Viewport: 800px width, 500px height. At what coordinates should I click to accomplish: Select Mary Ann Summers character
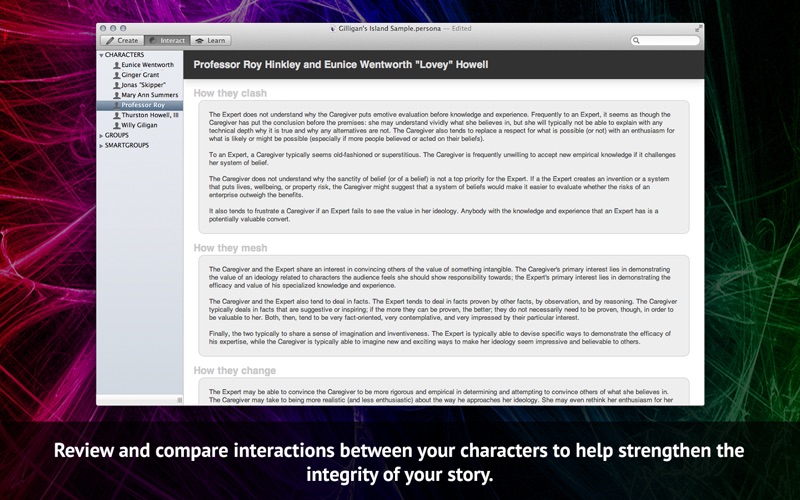140,95
